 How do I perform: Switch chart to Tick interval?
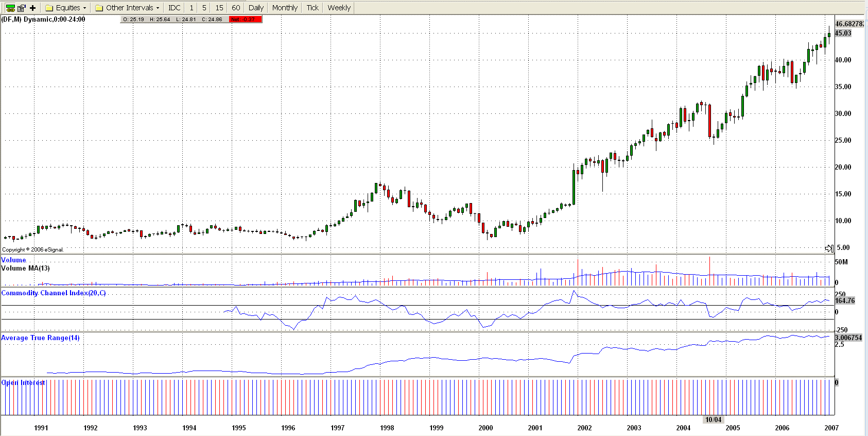(313, 8)
